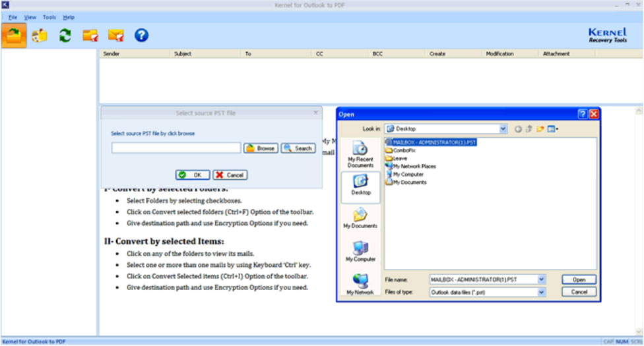Image resolution: width=644 pixels, height=346 pixels.
Task: Click the source PST file path field
Action: (x=176, y=148)
